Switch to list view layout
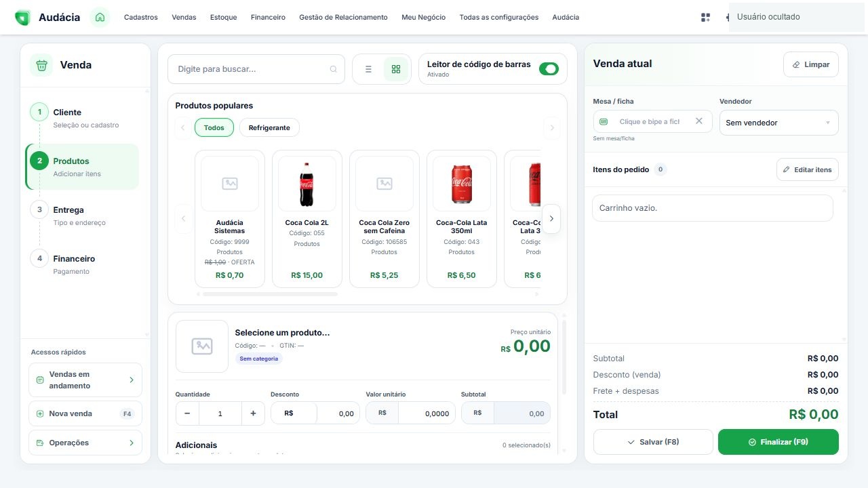This screenshot has height=488, width=868. point(368,69)
